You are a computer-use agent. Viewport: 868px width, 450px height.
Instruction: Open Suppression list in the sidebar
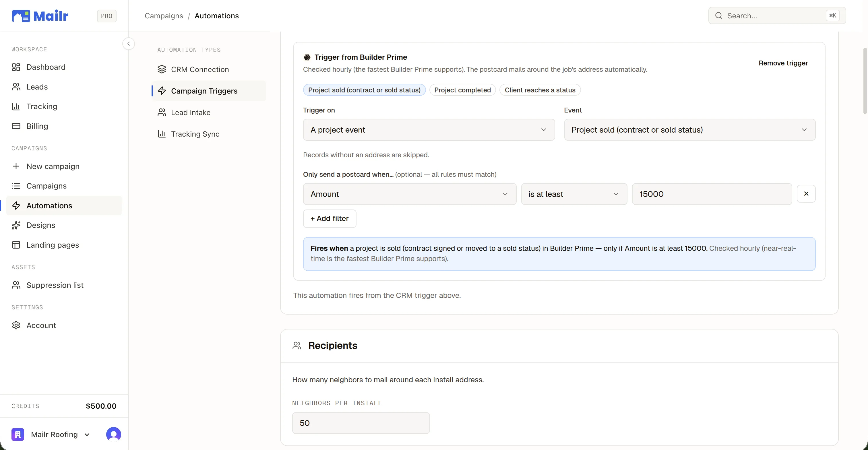pyautogui.click(x=64, y=285)
